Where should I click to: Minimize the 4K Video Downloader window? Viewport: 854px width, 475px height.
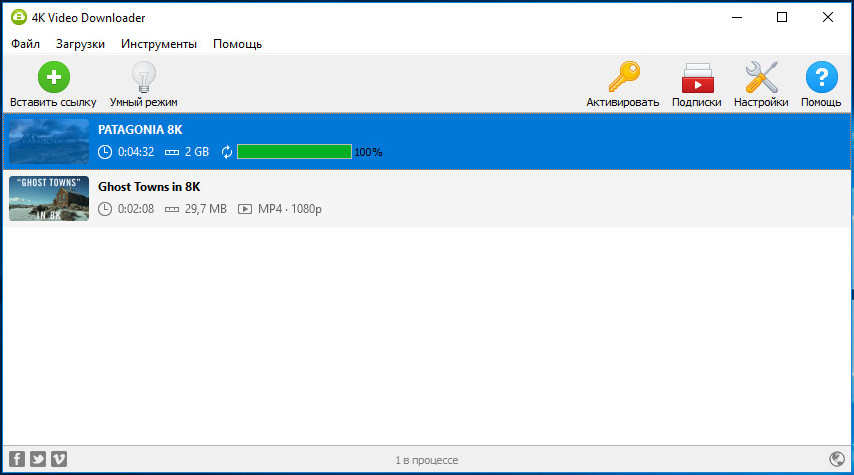pos(737,17)
